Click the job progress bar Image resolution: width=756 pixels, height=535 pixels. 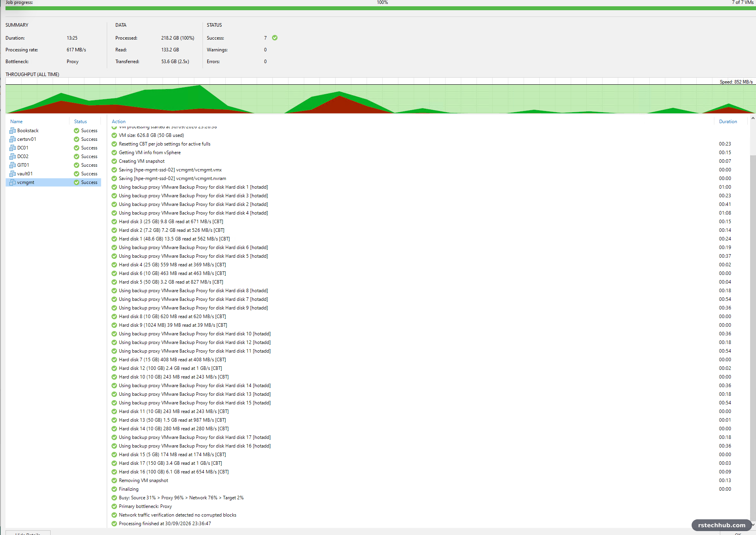[380, 8]
